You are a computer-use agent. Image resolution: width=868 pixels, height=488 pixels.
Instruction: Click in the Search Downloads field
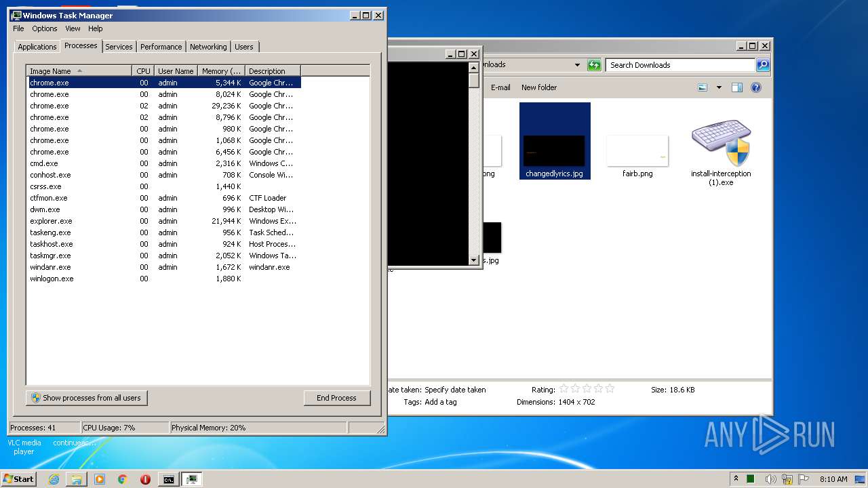(680, 65)
